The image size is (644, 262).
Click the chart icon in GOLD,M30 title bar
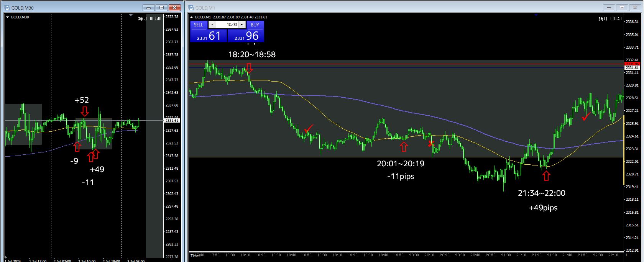point(7,8)
